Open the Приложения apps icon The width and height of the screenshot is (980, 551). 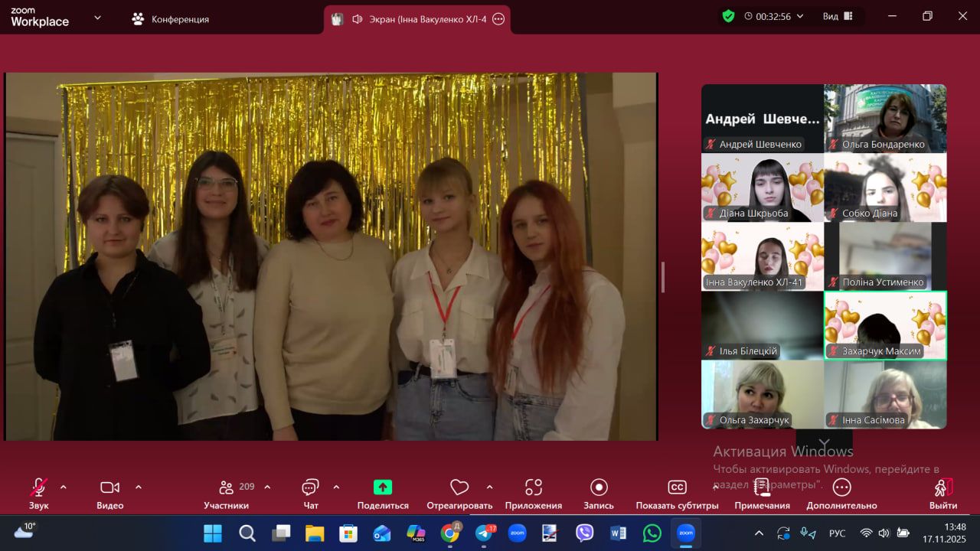tap(534, 487)
